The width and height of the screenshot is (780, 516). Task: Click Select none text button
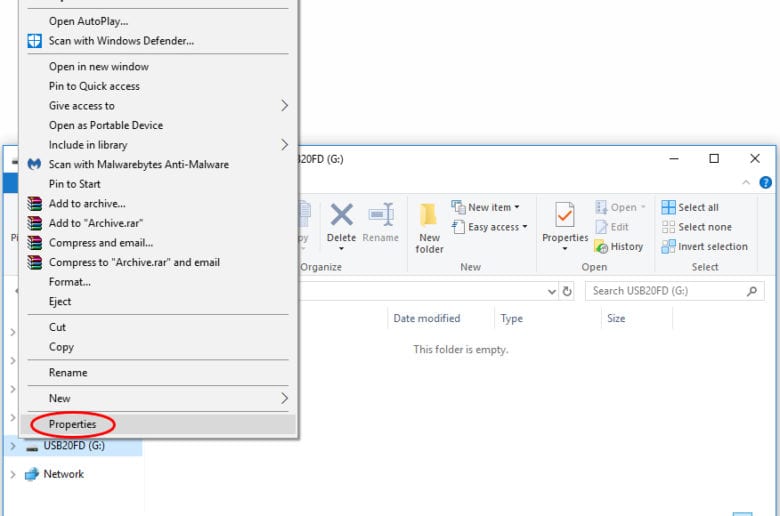pos(705,227)
